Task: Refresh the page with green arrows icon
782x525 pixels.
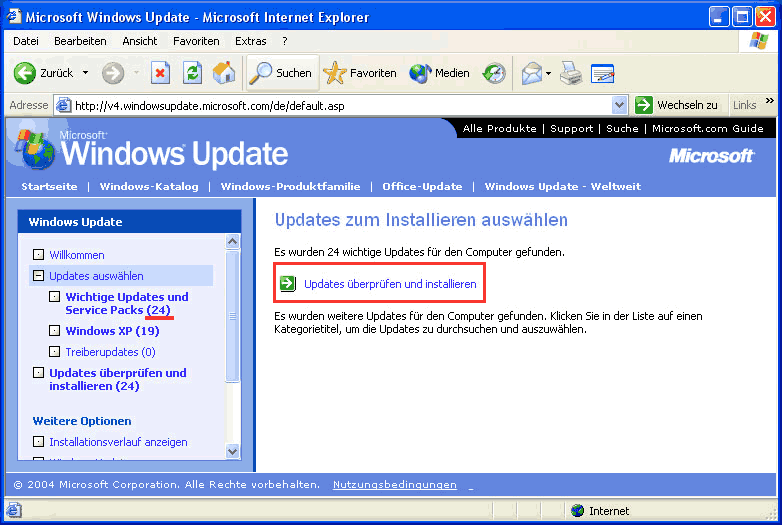Action: (x=192, y=73)
